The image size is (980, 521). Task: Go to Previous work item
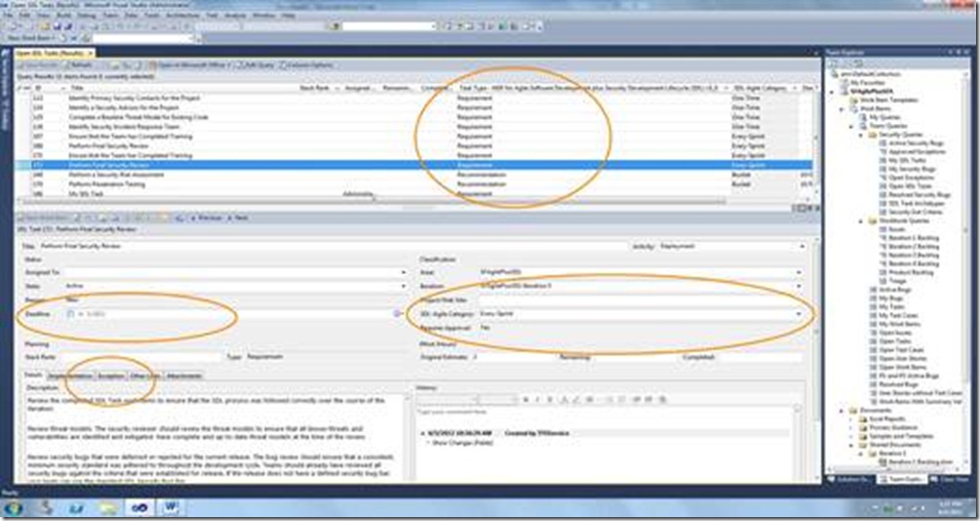(206, 218)
